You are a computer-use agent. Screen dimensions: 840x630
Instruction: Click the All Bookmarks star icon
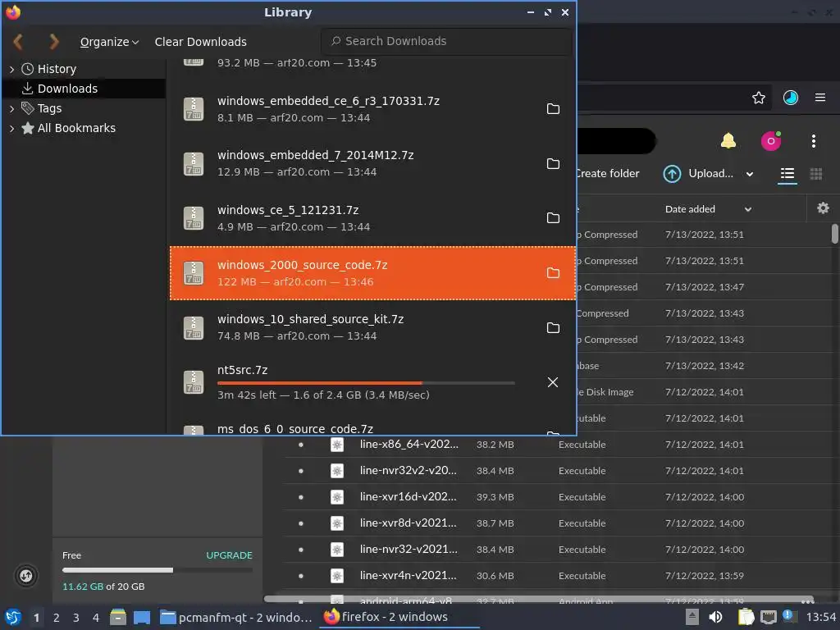pos(27,128)
